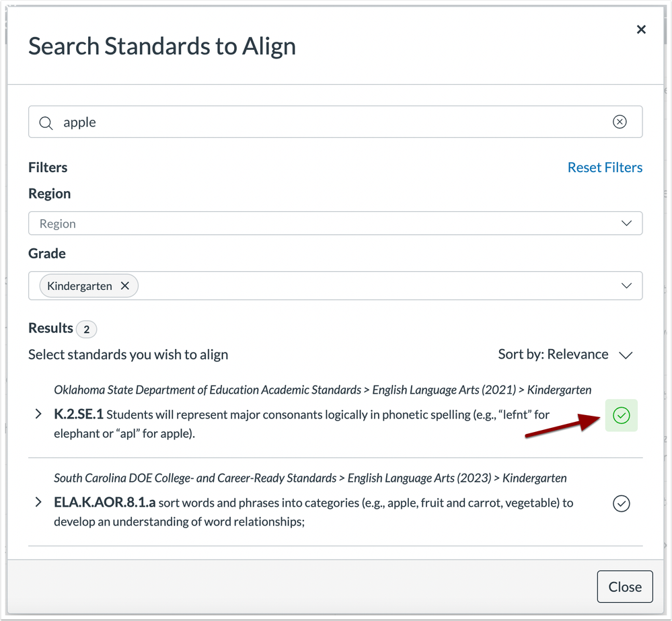Screen dimensions: 672x621
Task: Open the Grade dropdown arrow
Action: pyautogui.click(x=626, y=285)
